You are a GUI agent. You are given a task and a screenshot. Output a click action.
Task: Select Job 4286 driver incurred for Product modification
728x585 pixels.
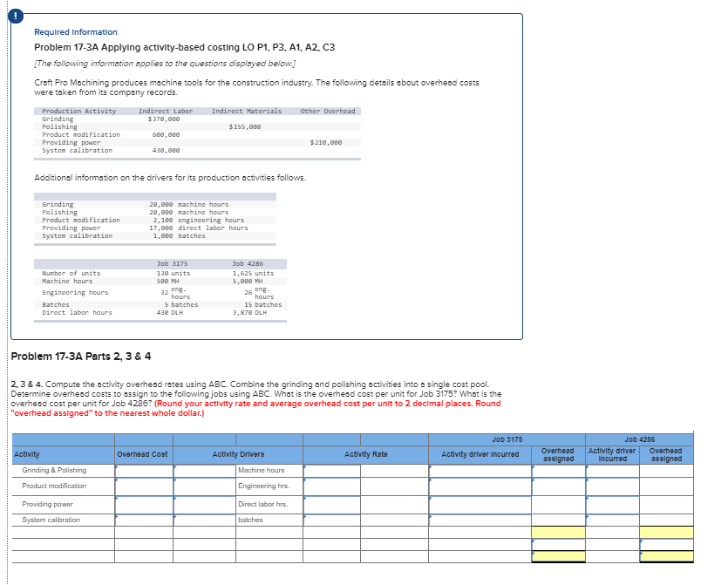click(x=612, y=486)
